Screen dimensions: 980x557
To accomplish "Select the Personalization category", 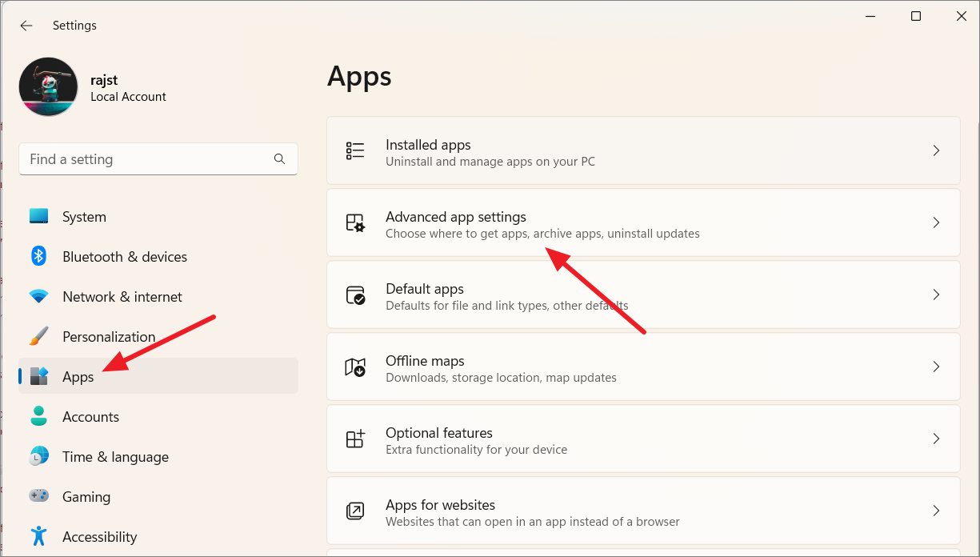I will click(x=158, y=337).
